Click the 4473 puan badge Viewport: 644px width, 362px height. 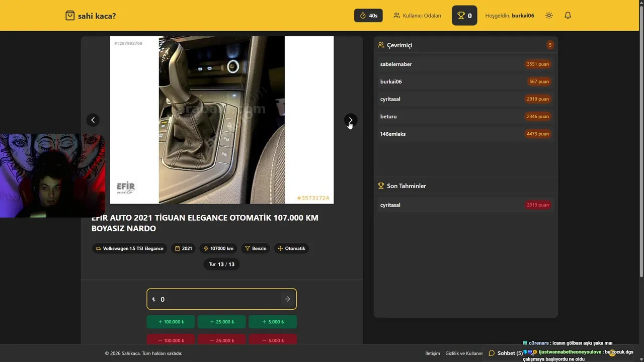538,134
